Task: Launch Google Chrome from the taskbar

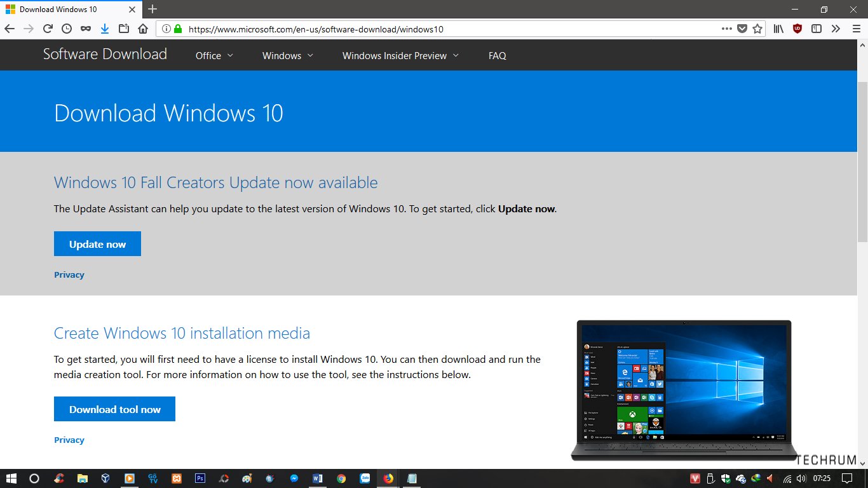Action: pos(341,478)
